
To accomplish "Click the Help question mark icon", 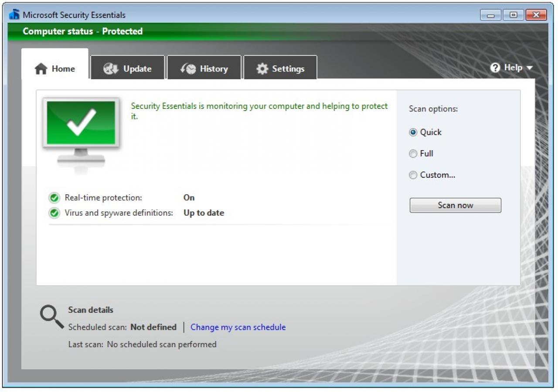I will pos(495,68).
